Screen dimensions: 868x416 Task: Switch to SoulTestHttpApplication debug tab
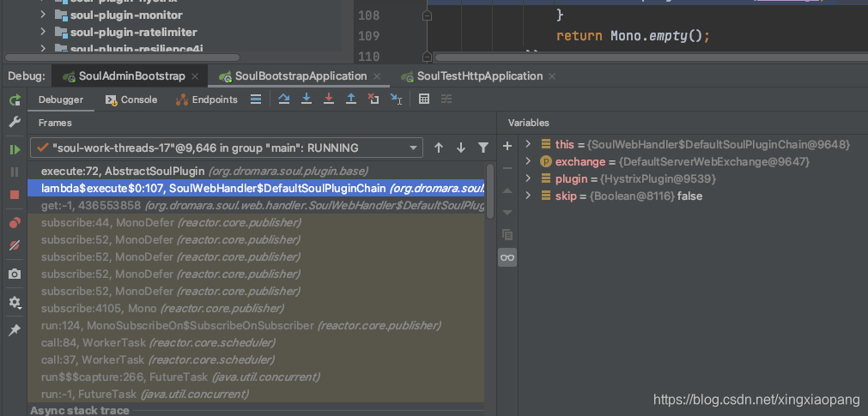[x=479, y=75]
